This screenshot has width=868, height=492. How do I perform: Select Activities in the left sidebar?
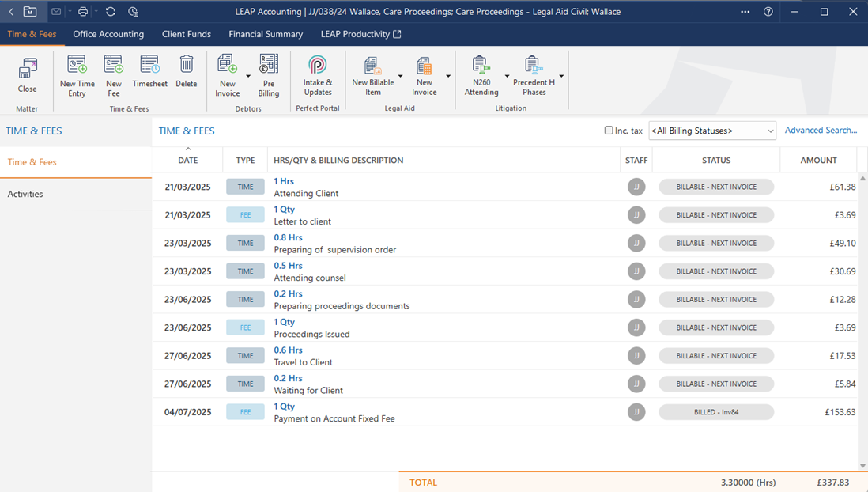[x=25, y=194]
